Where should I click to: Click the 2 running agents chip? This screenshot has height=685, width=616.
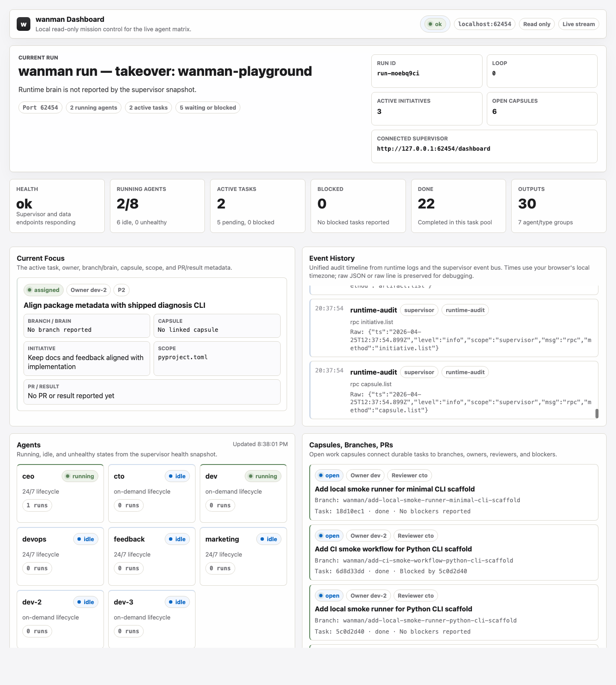tap(94, 107)
